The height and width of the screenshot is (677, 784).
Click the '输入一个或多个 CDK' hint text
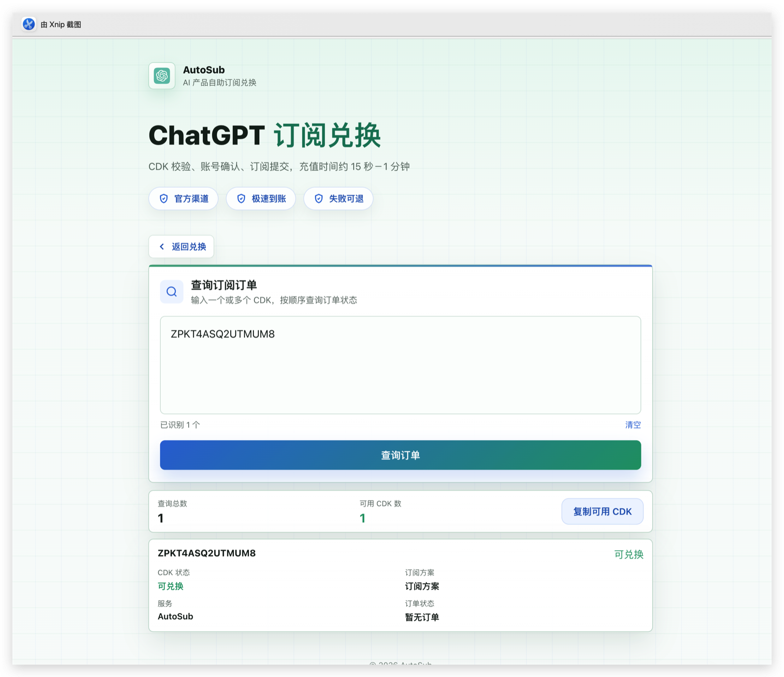tap(274, 300)
